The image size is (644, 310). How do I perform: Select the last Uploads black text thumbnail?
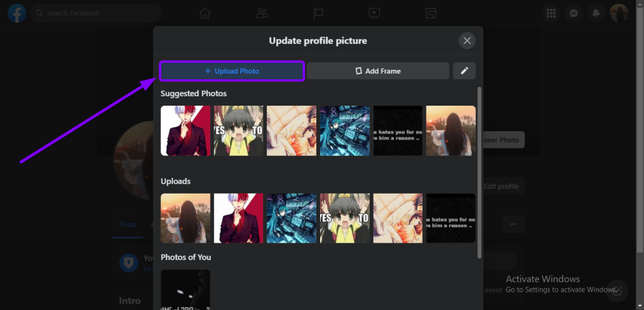coord(450,218)
